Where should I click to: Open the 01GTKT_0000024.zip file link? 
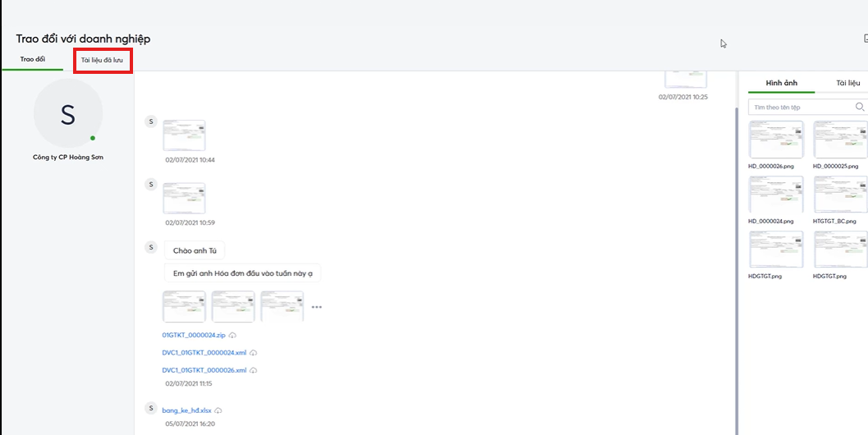(x=194, y=336)
